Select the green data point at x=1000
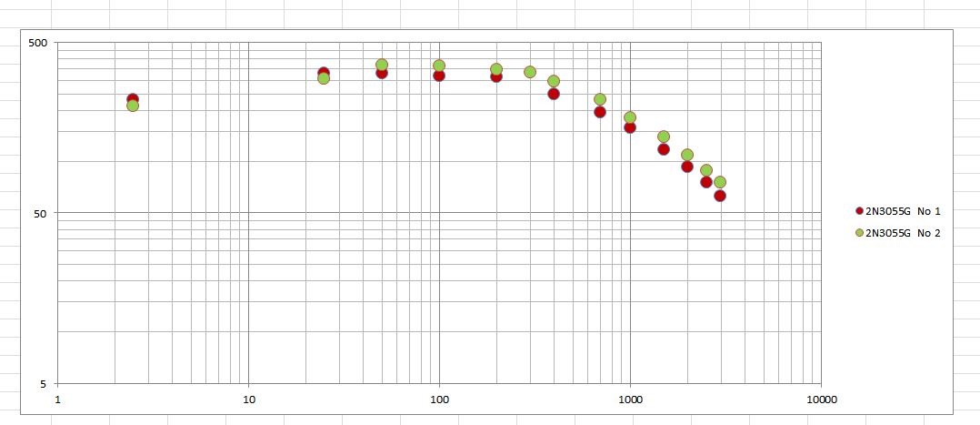980x425 pixels. pos(630,117)
